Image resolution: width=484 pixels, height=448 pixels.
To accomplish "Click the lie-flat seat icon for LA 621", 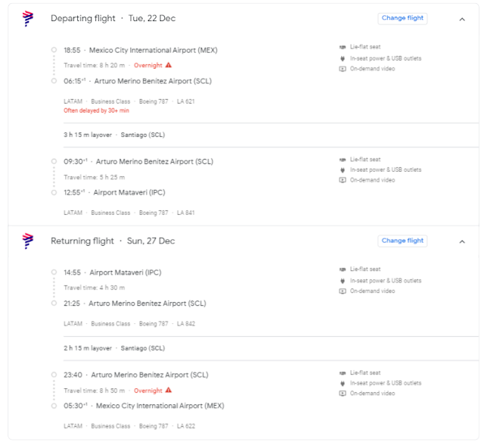I will pos(343,47).
